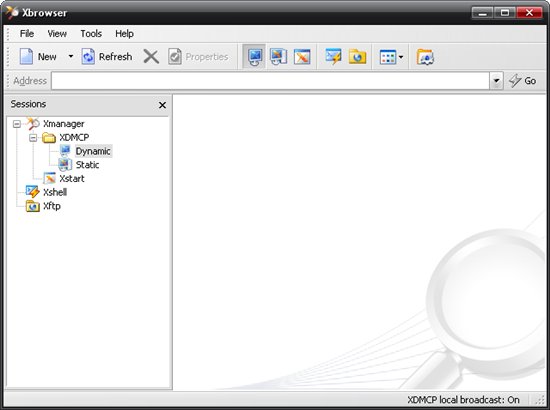550x410 pixels.
Task: Click the Xstart icon in tree
Action: 49,178
